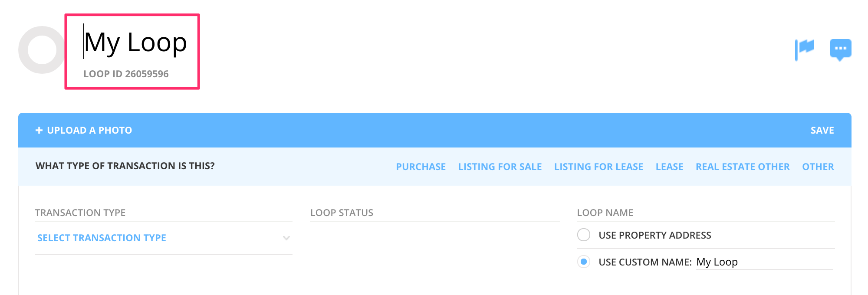
Task: Select the Other transaction option
Action: click(818, 167)
